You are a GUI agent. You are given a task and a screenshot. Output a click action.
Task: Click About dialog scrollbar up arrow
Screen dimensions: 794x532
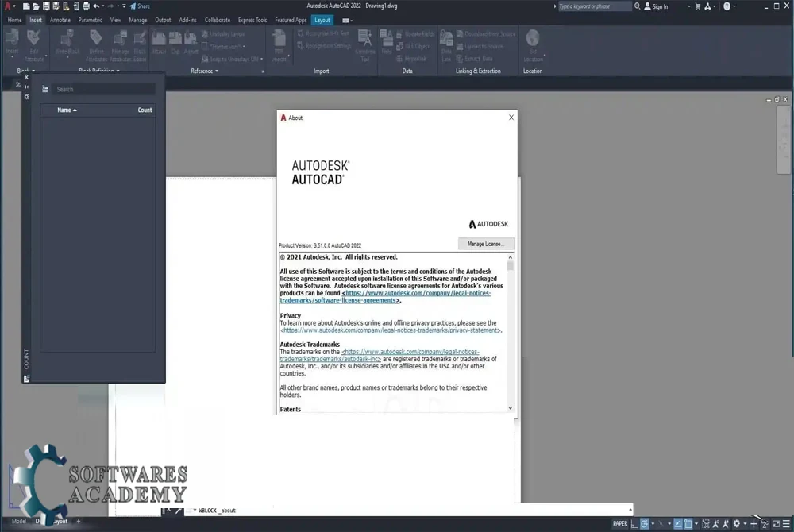pyautogui.click(x=510, y=257)
